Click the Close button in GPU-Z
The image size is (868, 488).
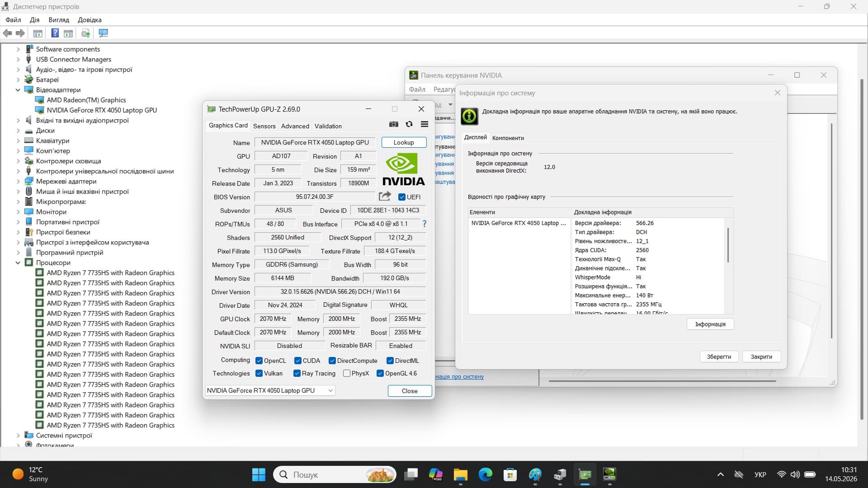410,391
